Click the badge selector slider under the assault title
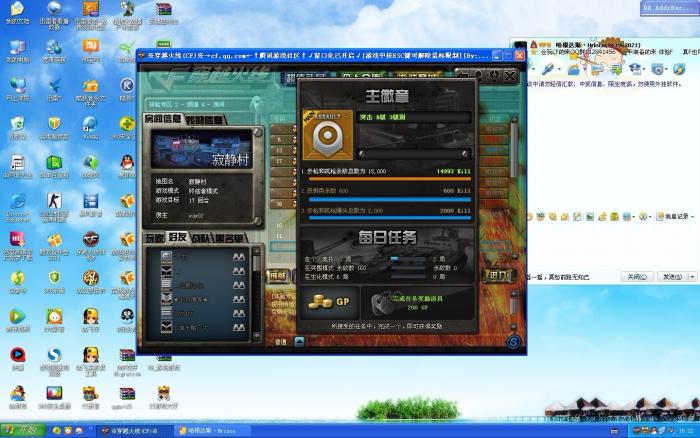This screenshot has height=438, width=700. 413,154
